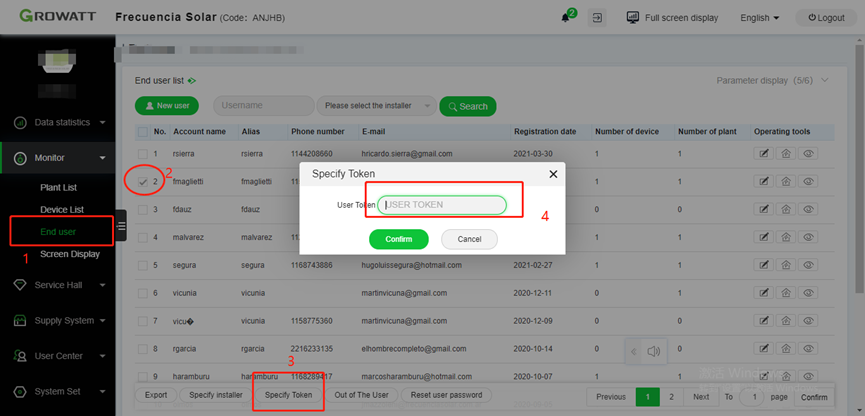Click the exit arrow icon beside the bell
Image resolution: width=865 pixels, height=416 pixels.
[x=597, y=18]
